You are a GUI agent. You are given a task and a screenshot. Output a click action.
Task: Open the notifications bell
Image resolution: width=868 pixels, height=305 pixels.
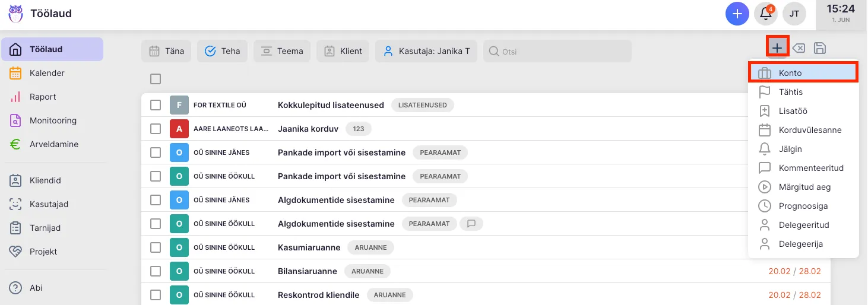point(765,14)
